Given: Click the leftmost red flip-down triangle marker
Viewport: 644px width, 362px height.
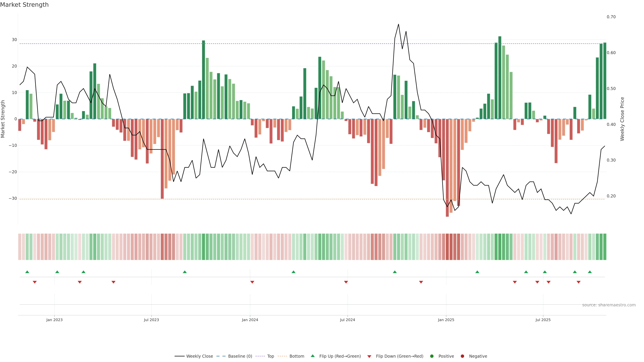Looking at the screenshot, I should click(35, 282).
